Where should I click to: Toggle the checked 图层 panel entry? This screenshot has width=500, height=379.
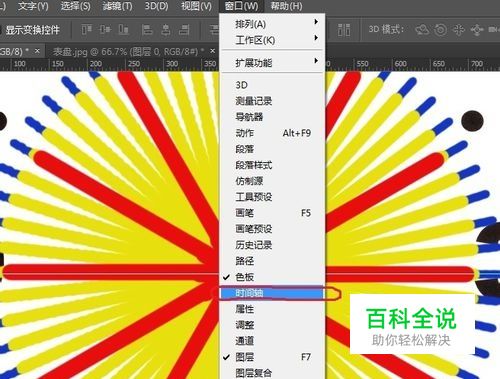coord(272,357)
